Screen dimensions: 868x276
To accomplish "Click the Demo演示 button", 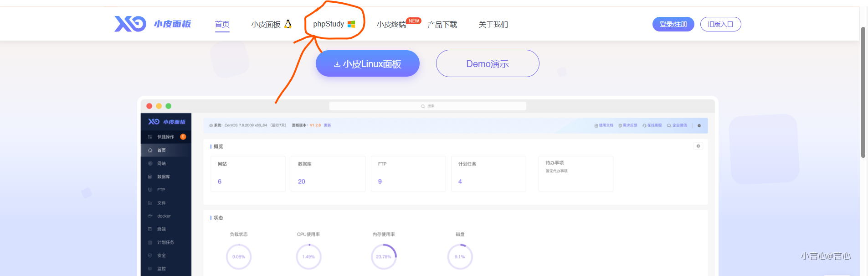I will (x=488, y=63).
